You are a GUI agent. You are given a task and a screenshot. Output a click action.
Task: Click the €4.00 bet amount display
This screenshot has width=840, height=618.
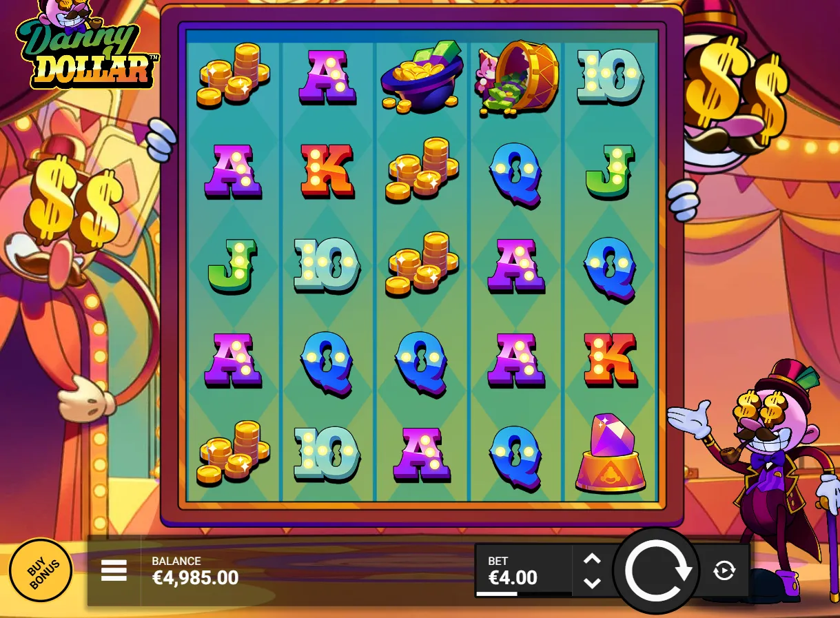513,577
